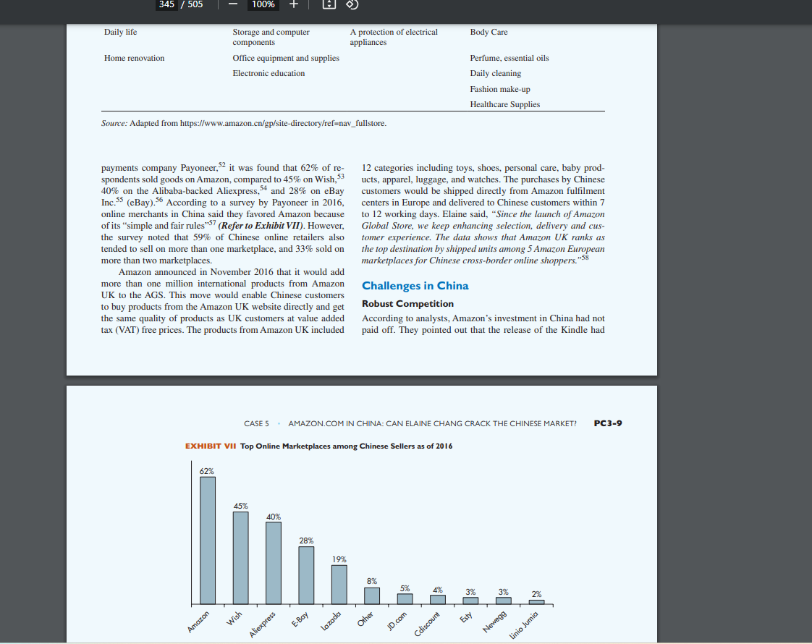Click the 28% value above E-Bay bar
Viewport: 812px width, 644px height.
(x=306, y=541)
